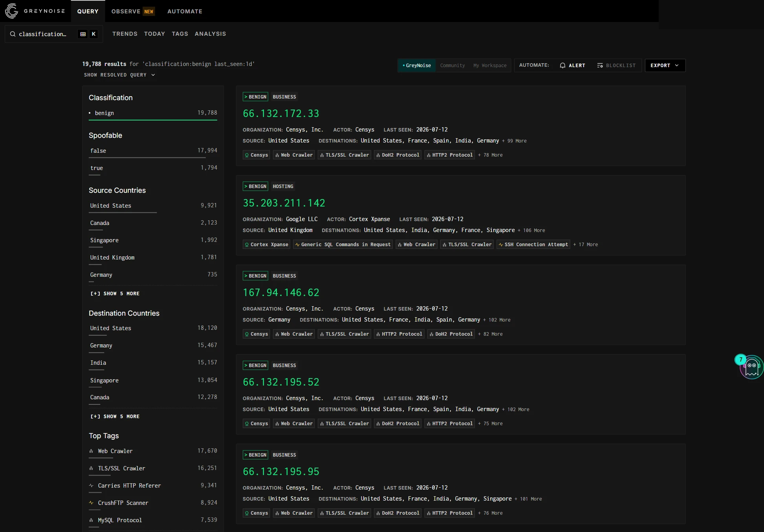This screenshot has height=532, width=764.
Task: Click the BENIGN badge on 66.132.172.33
Action: [x=255, y=97]
